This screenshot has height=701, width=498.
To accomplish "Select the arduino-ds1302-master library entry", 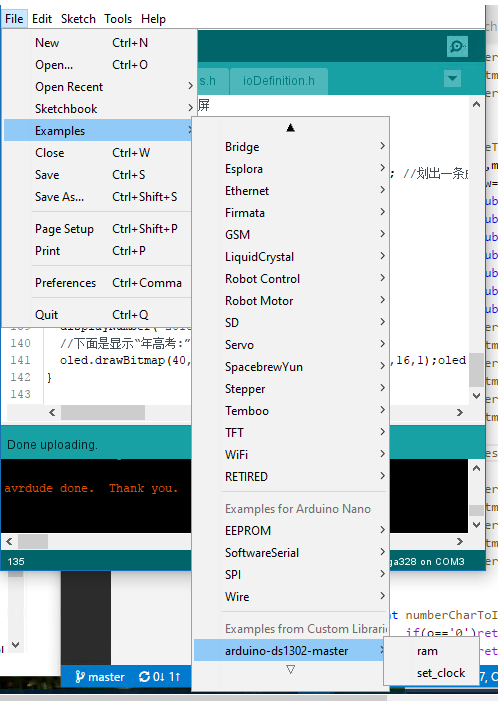I will click(291, 650).
